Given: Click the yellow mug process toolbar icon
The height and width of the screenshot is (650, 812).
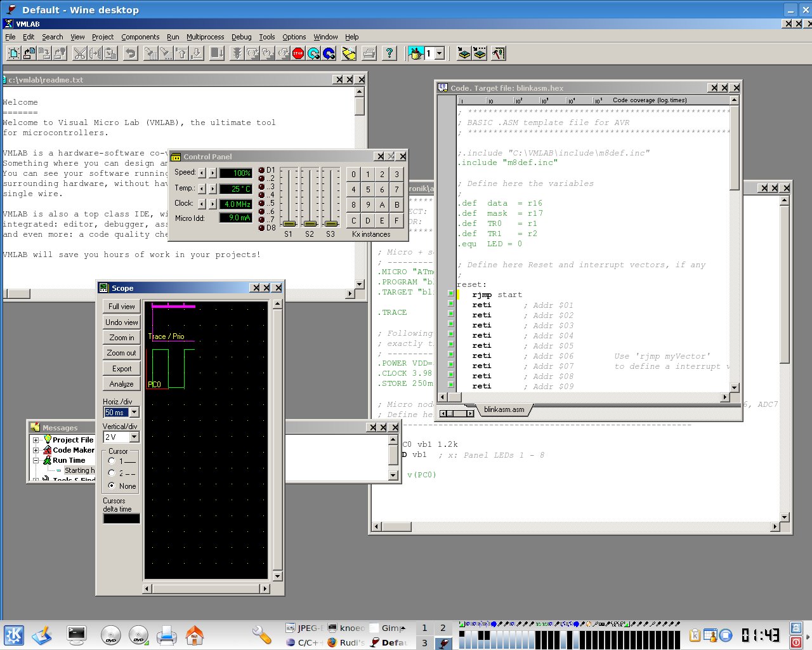Looking at the screenshot, I should pyautogui.click(x=416, y=53).
